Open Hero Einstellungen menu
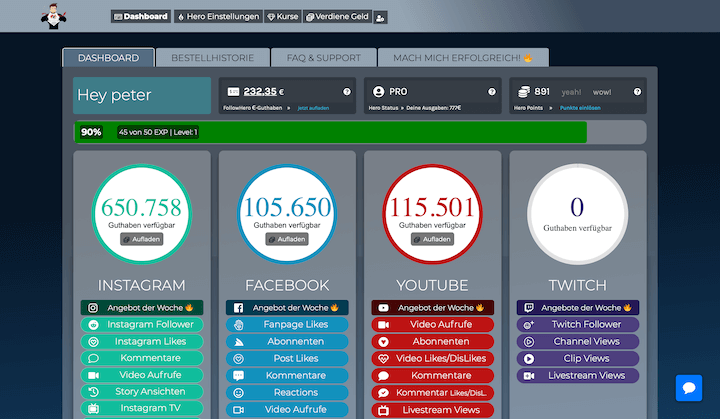This screenshot has height=419, width=720. pyautogui.click(x=219, y=17)
